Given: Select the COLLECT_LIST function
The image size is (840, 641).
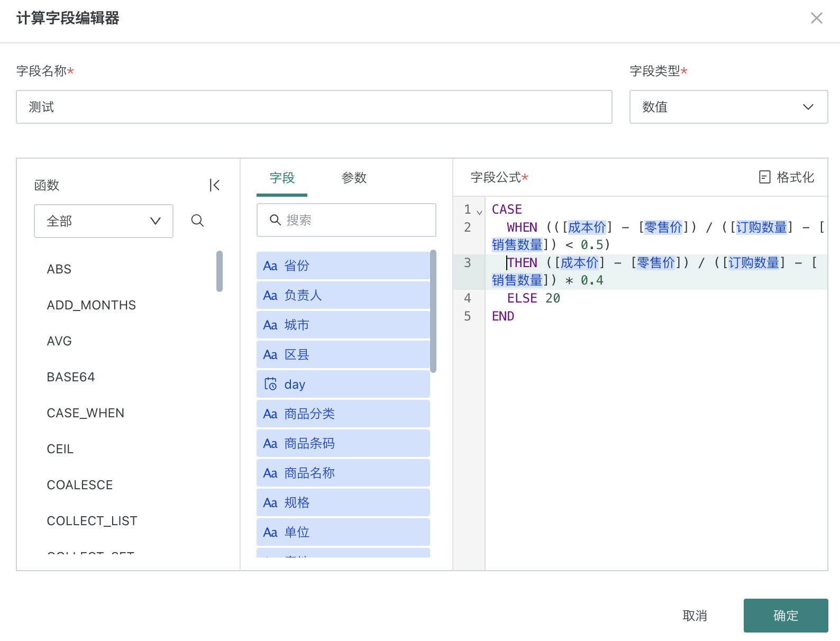Looking at the screenshot, I should pos(92,521).
